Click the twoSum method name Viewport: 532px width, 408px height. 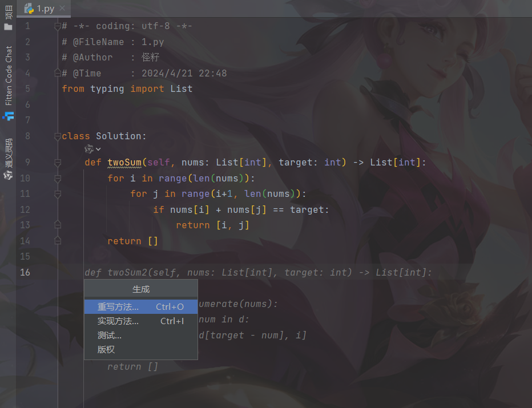click(x=124, y=163)
